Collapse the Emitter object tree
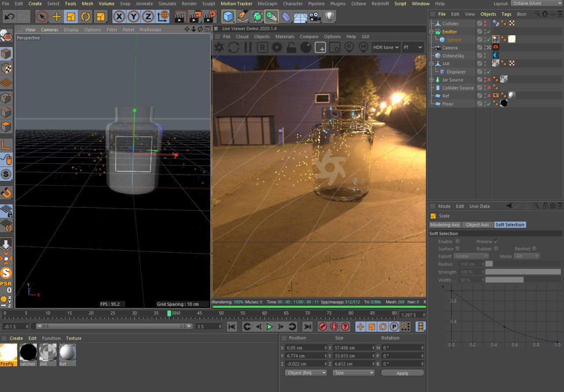 (x=432, y=32)
